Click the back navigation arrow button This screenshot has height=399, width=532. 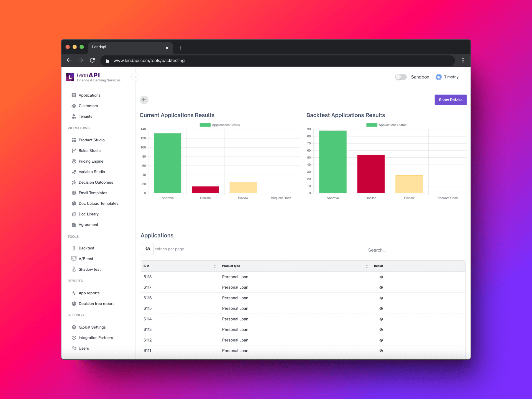[144, 100]
